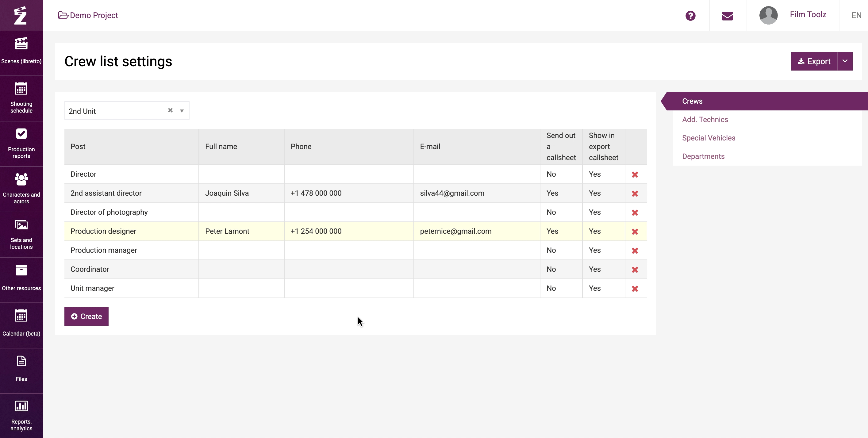Screen dimensions: 868x438
Task: Click Coordinator's Show in export 'Yes'
Action: pyautogui.click(x=594, y=269)
